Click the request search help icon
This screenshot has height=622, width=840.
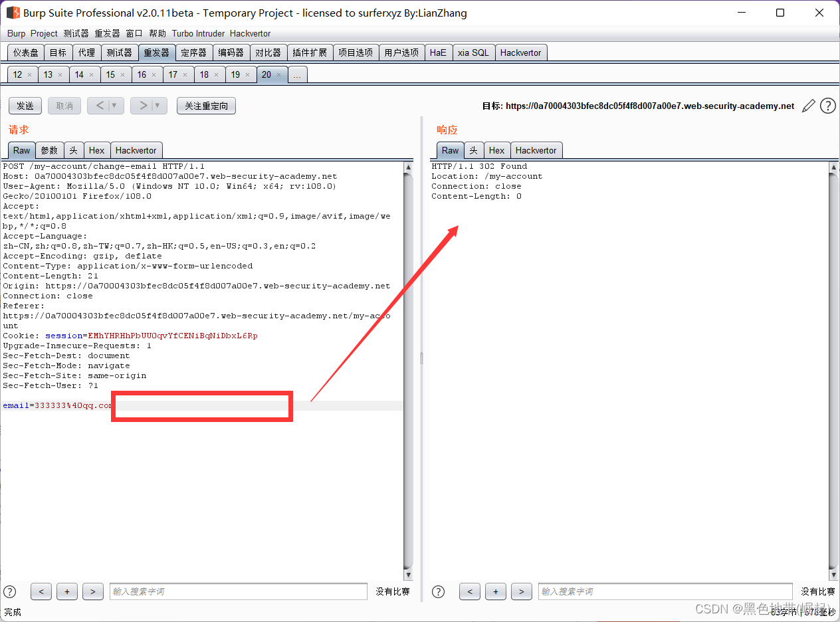(x=10, y=591)
